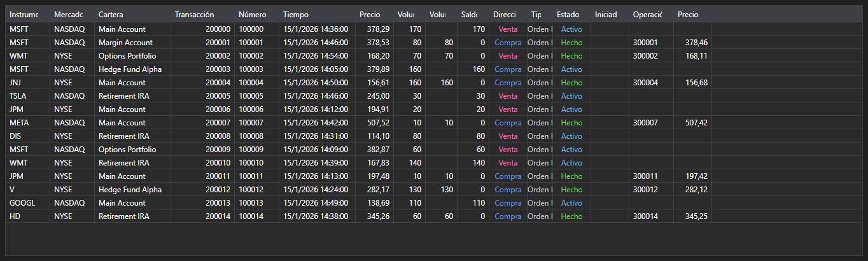The width and height of the screenshot is (868, 261).
Task: Select the time 15/1/2026 14:54:00
Action: tap(317, 56)
